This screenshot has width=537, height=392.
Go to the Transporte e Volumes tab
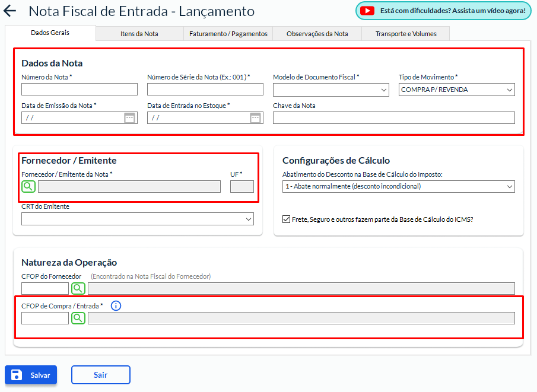tap(405, 34)
